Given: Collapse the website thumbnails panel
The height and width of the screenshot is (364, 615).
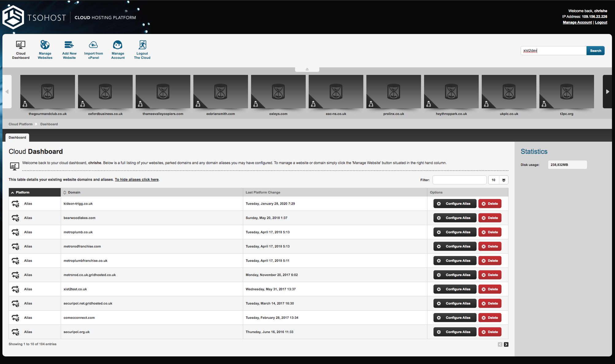Looking at the screenshot, I should point(307,69).
